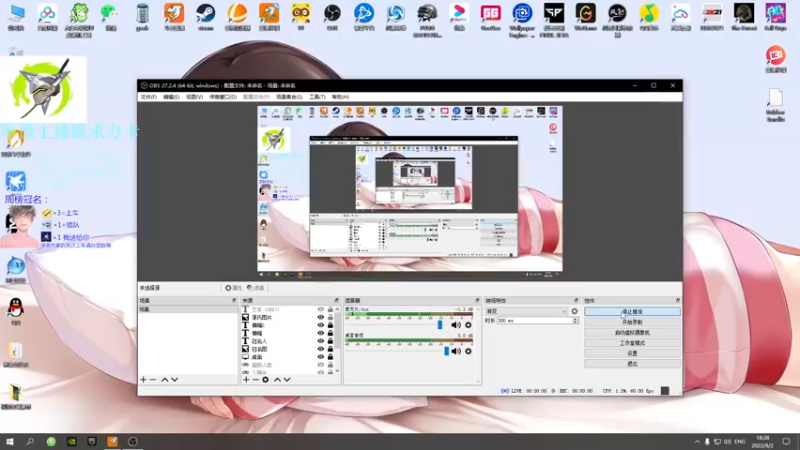Move scene up in scenes panel
Image resolution: width=800 pixels, height=450 pixels.
pos(165,380)
